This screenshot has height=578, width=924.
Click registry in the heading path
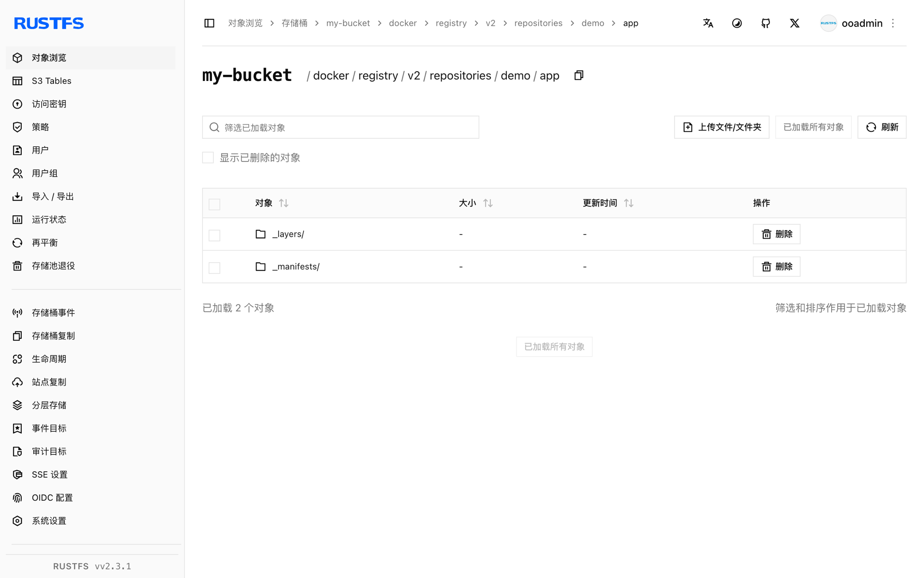click(378, 75)
